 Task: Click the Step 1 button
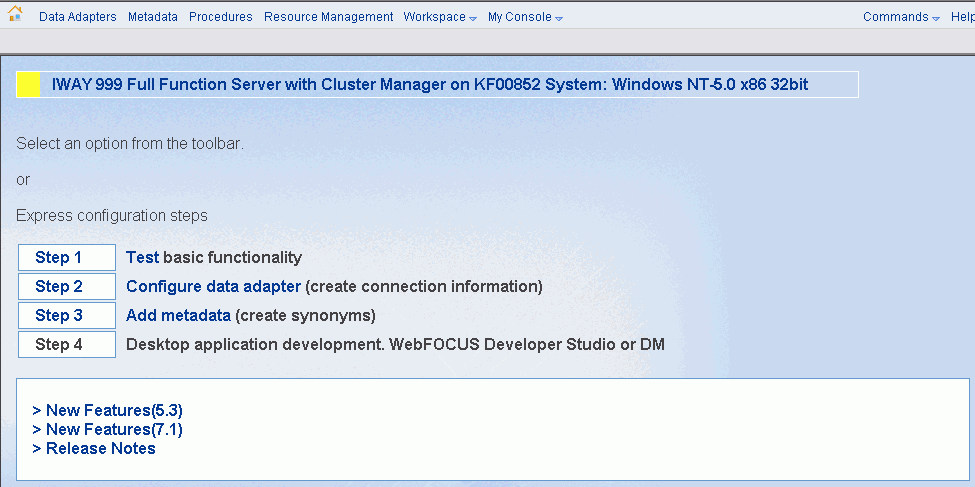click(67, 257)
